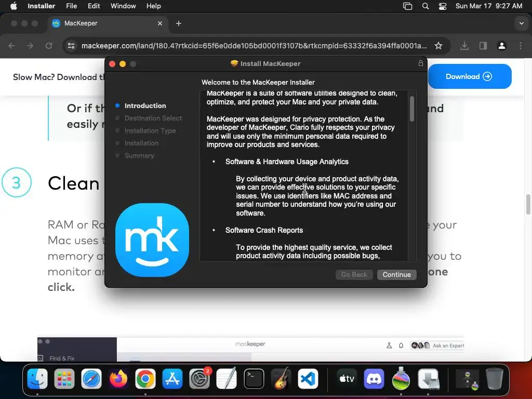Click the installer license text scrollbar thumb
Viewport: 532px width, 399px height.
tap(412, 109)
